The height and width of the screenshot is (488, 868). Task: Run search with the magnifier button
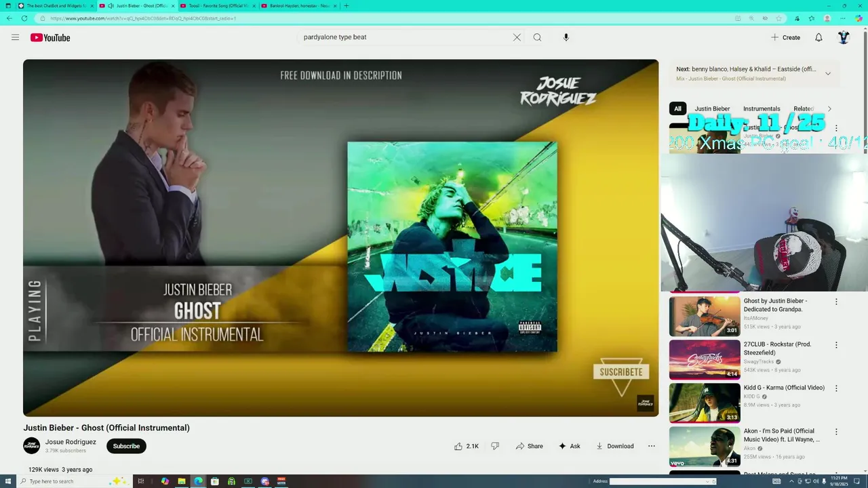coord(537,37)
